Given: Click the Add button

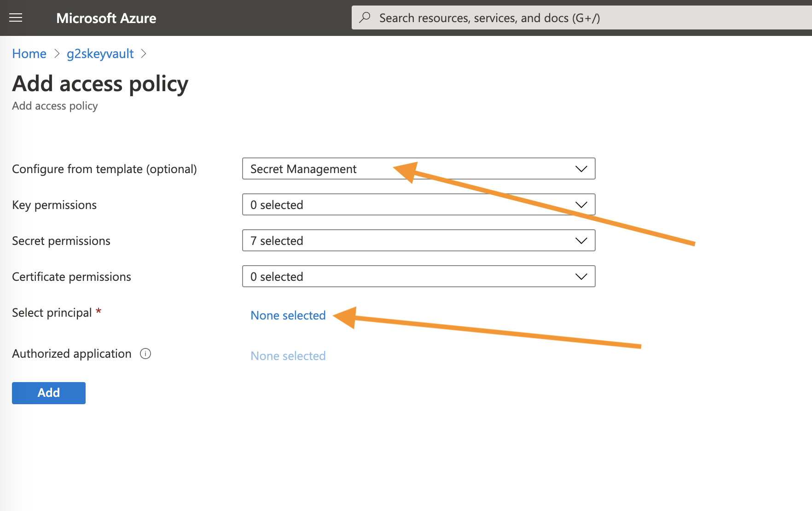Looking at the screenshot, I should click(x=49, y=393).
